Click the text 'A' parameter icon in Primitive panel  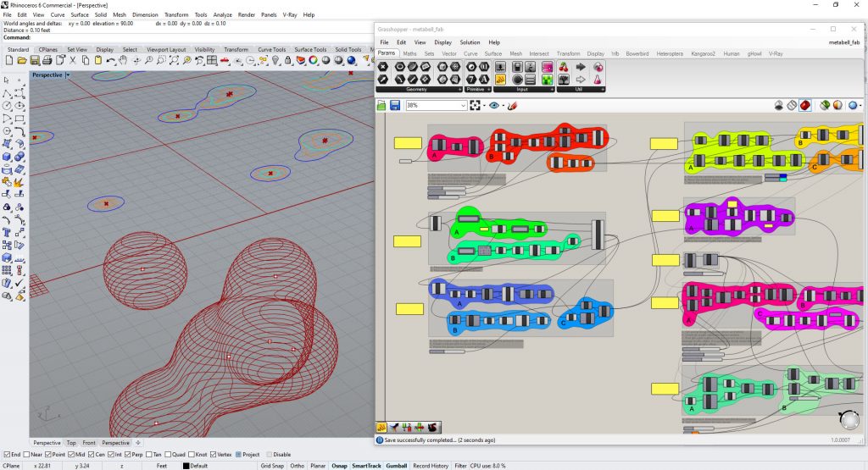(x=484, y=80)
